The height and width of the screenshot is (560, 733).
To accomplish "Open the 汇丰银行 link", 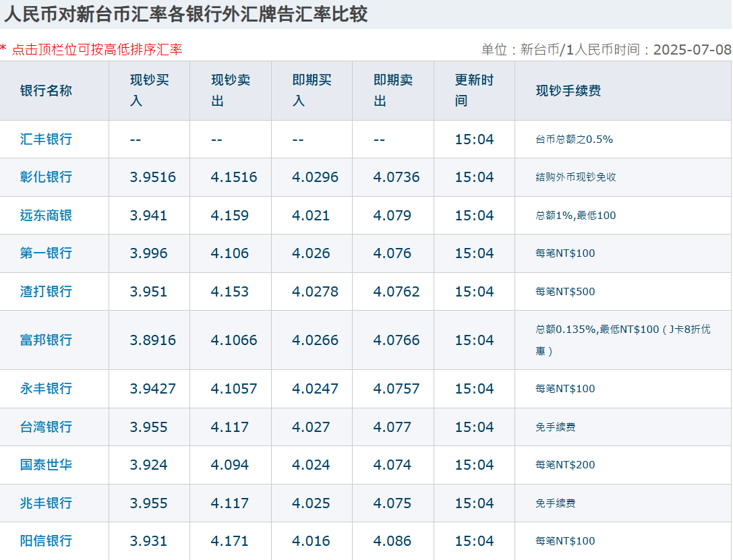I will [x=46, y=139].
